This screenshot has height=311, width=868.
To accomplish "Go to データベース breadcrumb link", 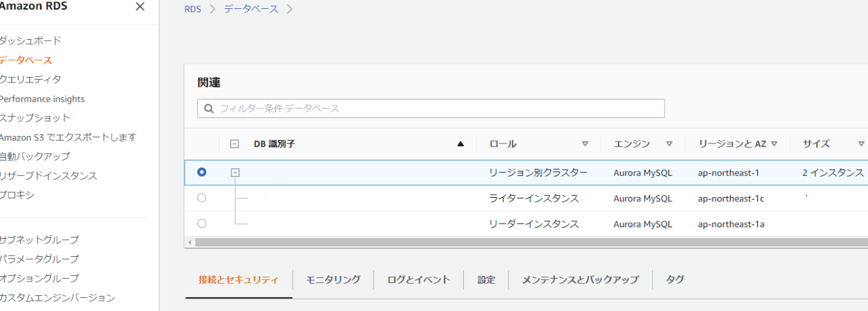I will [251, 10].
